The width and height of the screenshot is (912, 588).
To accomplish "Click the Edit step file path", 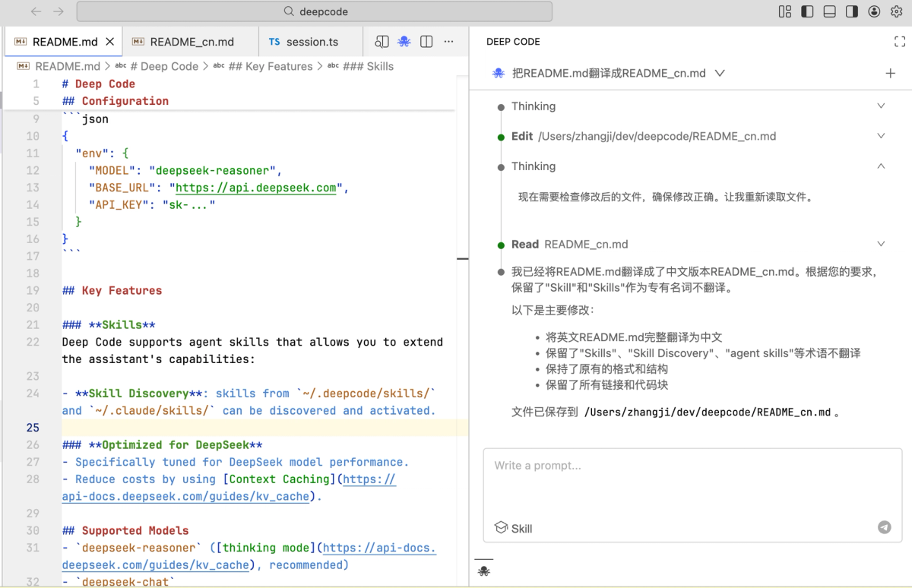I will tap(657, 137).
